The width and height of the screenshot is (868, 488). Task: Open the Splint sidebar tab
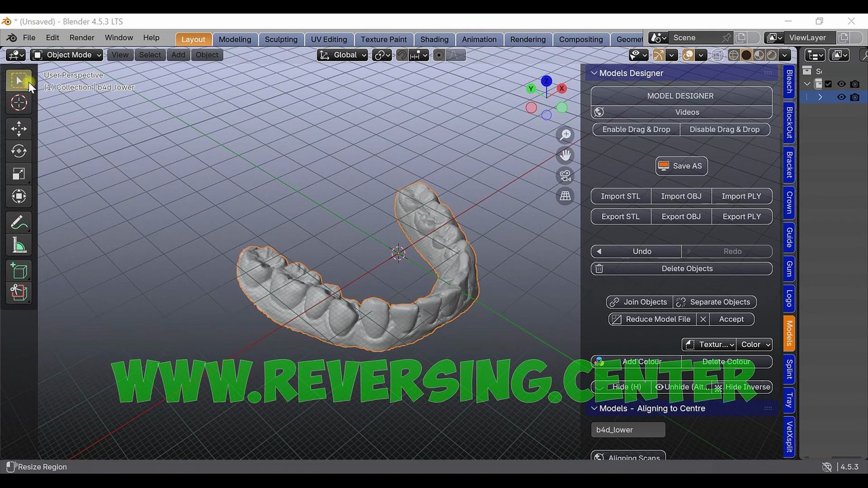pyautogui.click(x=789, y=369)
